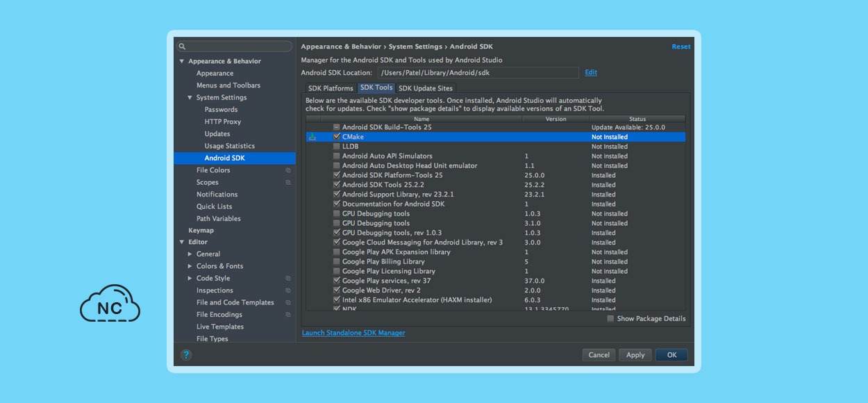Click the Status column header

tap(637, 119)
